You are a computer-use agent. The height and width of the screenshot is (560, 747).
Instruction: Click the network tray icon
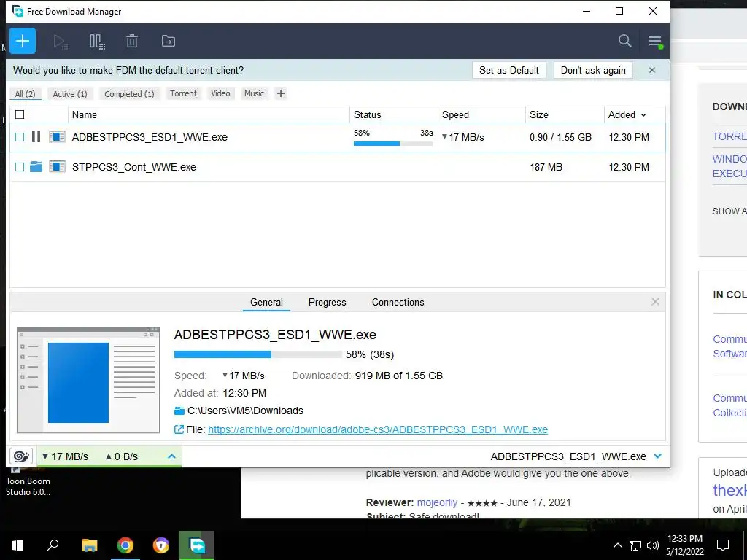(x=635, y=545)
